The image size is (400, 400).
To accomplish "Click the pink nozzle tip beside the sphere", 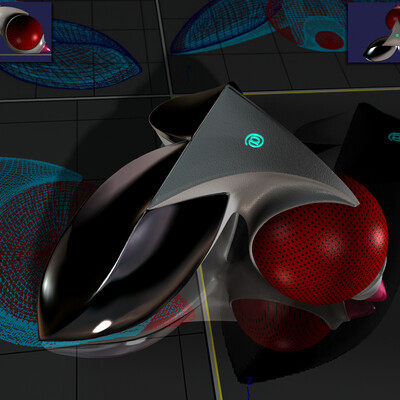I will pyautogui.click(x=378, y=291).
